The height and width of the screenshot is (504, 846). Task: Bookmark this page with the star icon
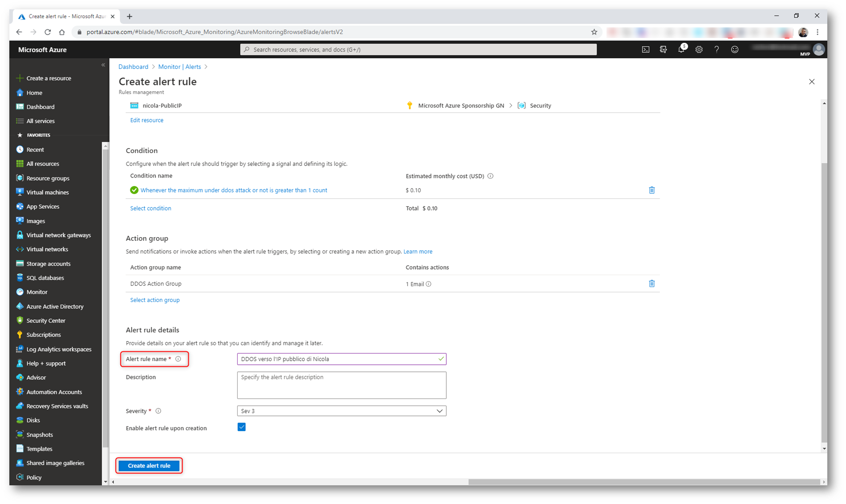coord(594,32)
